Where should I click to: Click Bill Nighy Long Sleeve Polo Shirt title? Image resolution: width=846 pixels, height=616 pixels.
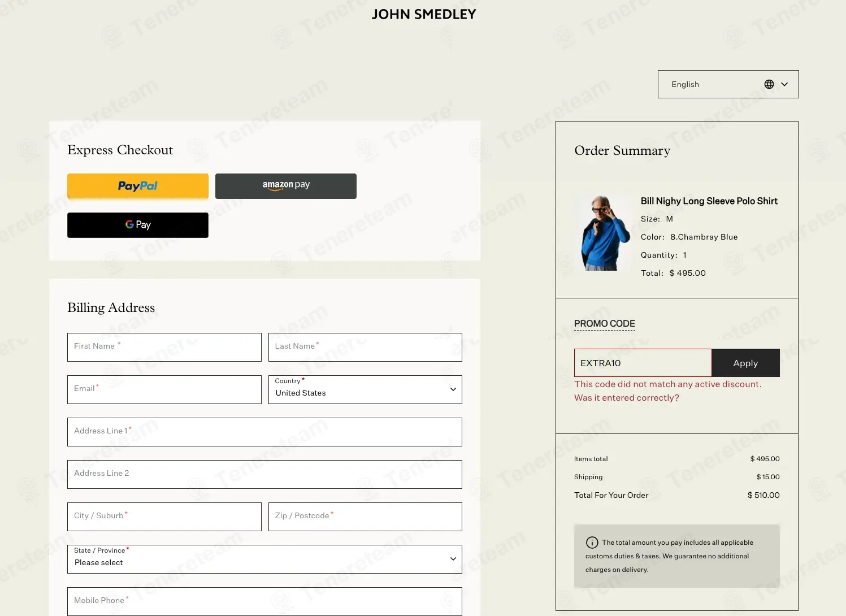(709, 201)
